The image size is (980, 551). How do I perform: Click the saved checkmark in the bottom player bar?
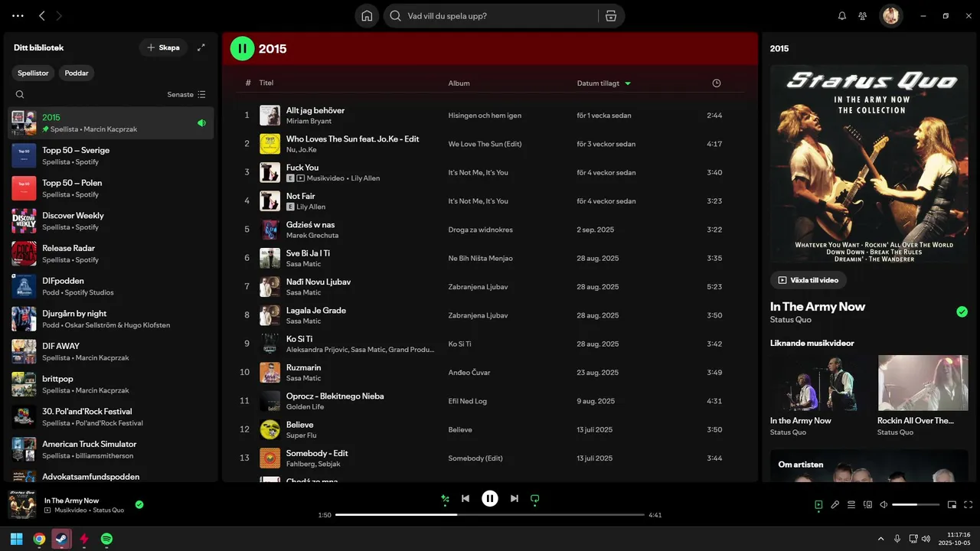click(139, 504)
